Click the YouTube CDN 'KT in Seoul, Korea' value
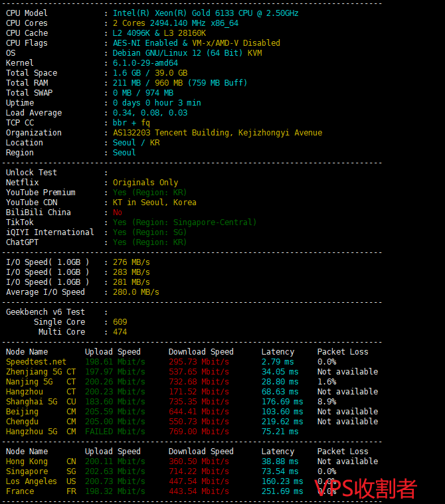This screenshot has width=445, height=504. (154, 203)
